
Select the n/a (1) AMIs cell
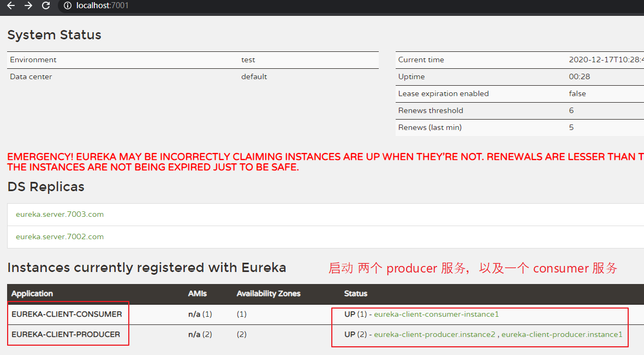point(200,315)
